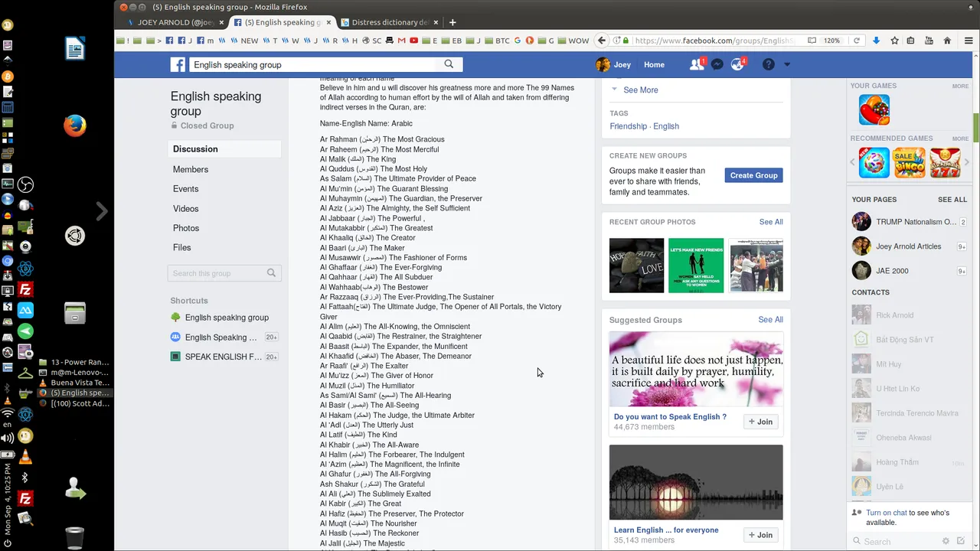Open the friend requests icon
The height and width of the screenshot is (551, 980).
click(x=696, y=65)
